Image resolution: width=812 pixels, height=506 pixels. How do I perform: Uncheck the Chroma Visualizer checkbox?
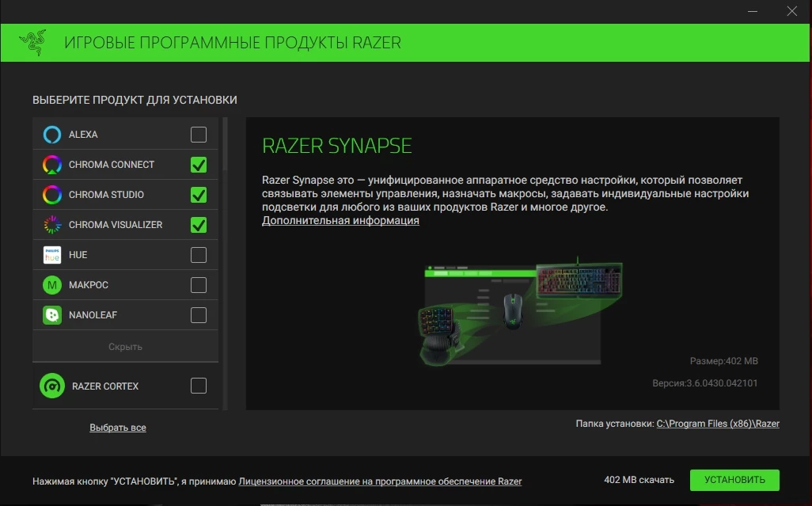coord(199,225)
